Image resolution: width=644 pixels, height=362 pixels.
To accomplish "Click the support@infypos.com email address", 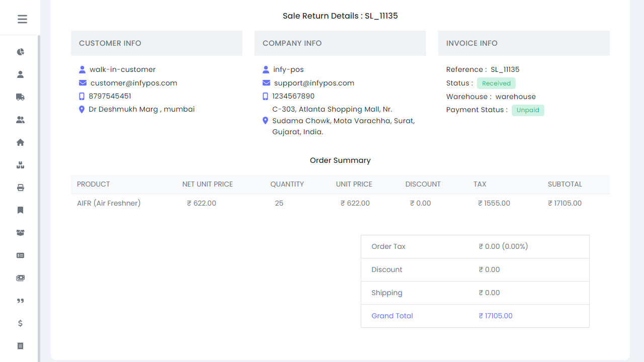I will click(313, 83).
